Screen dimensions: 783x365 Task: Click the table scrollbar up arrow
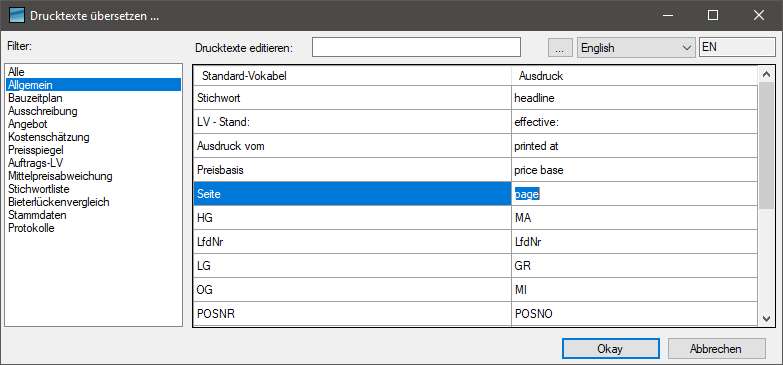[x=767, y=75]
